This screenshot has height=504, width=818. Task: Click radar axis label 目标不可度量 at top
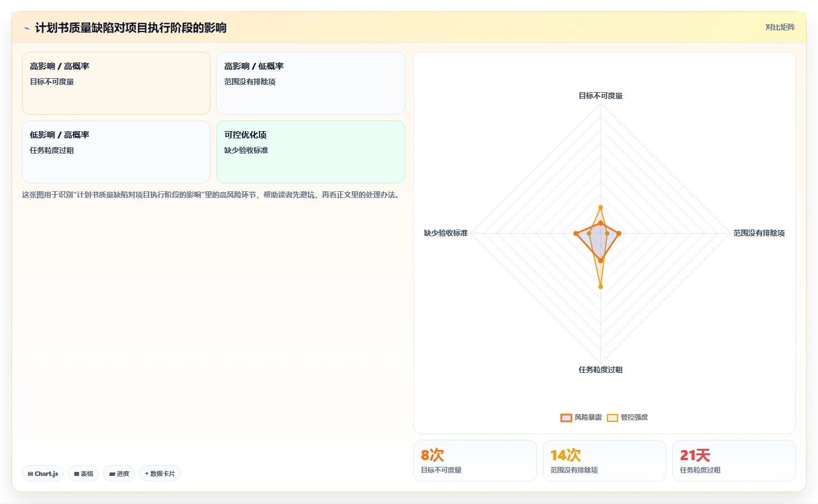[x=601, y=96]
